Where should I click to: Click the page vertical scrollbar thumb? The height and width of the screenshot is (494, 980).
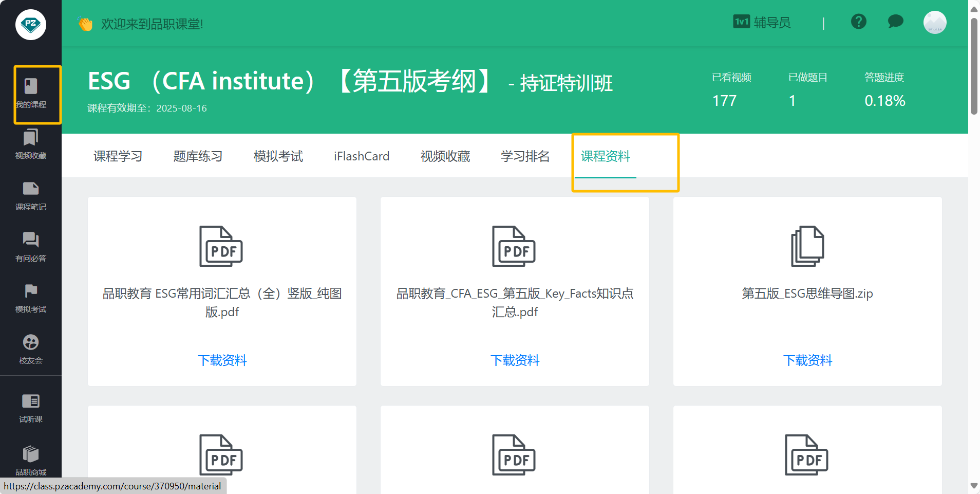(974, 66)
